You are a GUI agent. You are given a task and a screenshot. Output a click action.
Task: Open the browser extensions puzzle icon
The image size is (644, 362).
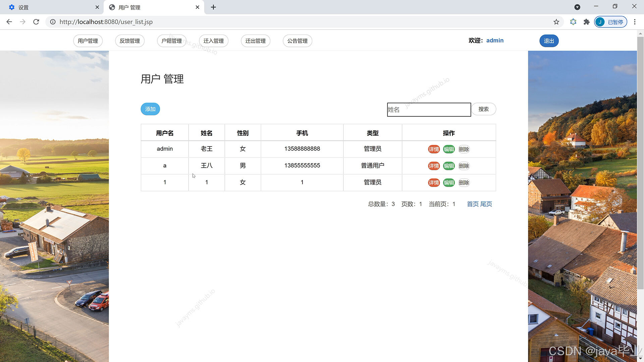tap(586, 22)
